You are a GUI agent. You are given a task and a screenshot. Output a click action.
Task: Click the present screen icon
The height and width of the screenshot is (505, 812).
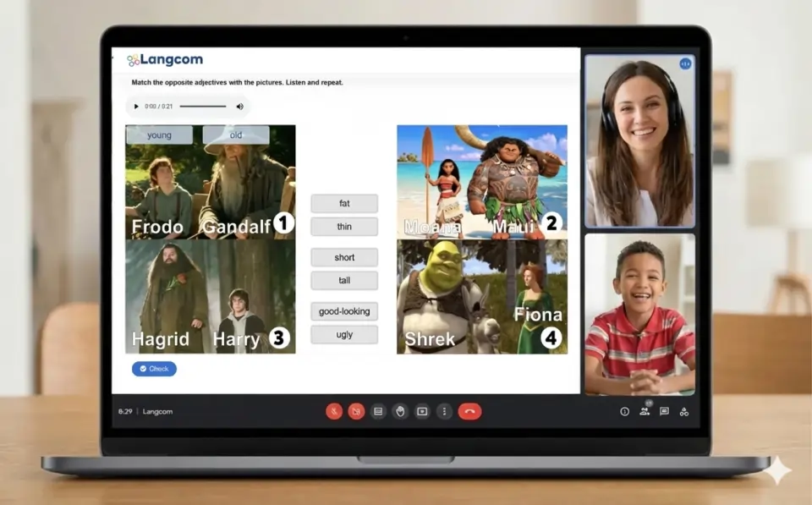click(x=422, y=411)
